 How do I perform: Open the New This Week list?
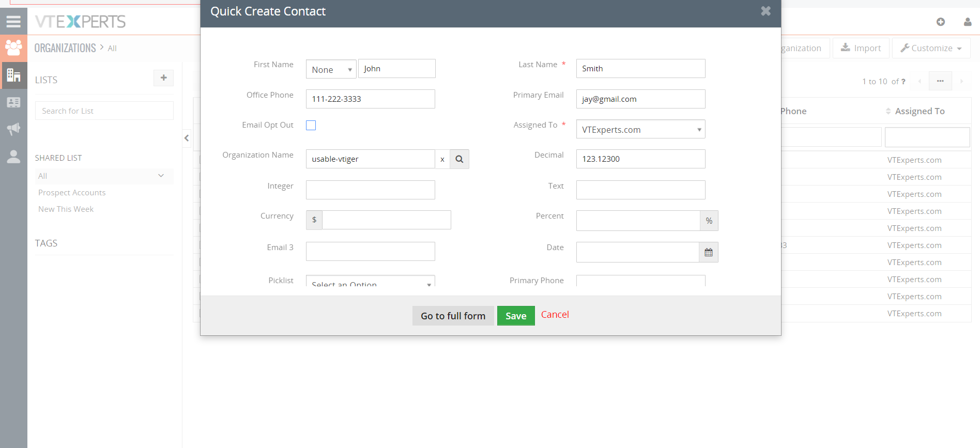(x=66, y=209)
